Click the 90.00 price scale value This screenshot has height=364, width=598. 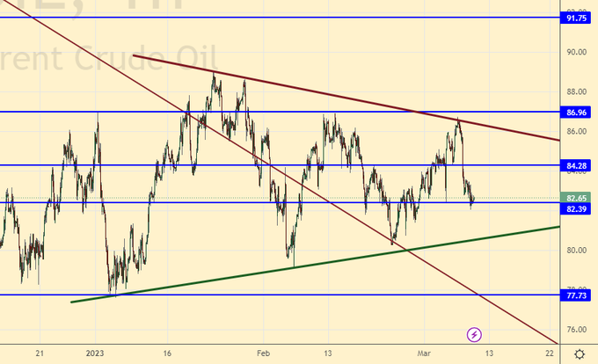coord(576,52)
